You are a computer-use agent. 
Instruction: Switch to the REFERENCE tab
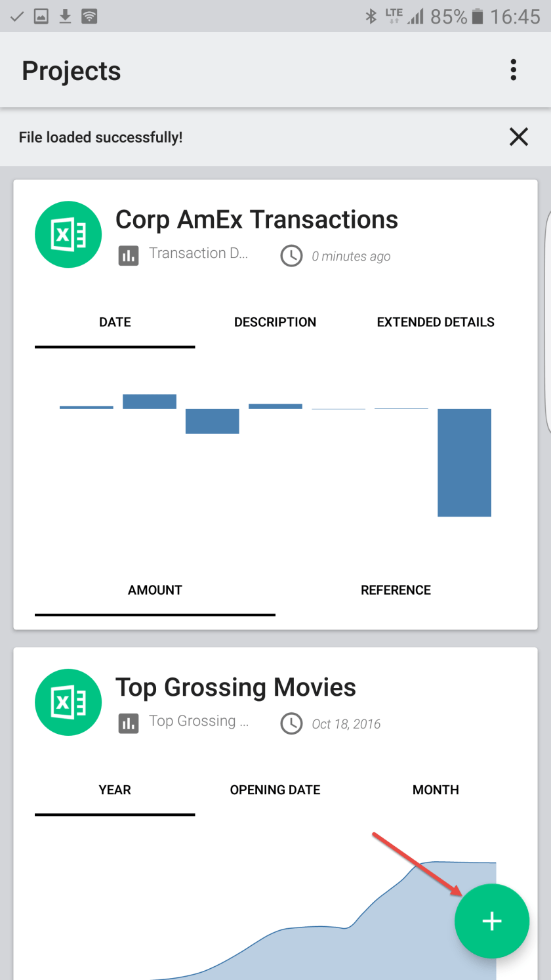(396, 590)
